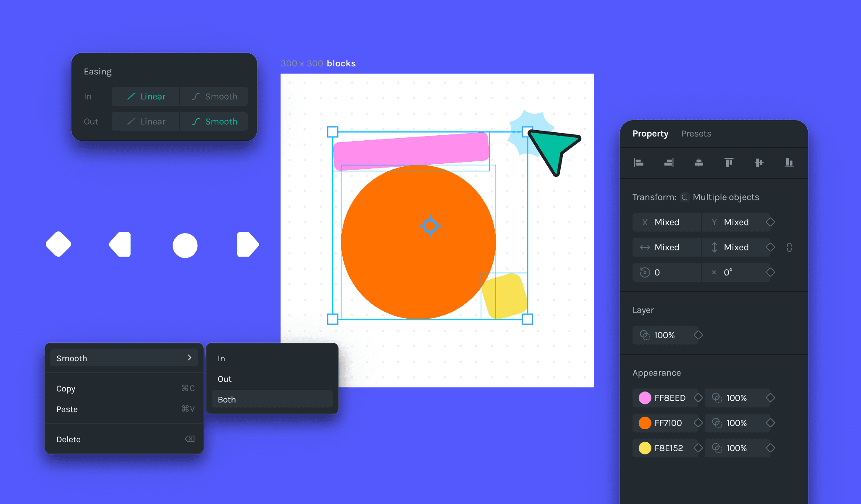Click the multiple objects transform icon
The height and width of the screenshot is (504, 861).
pos(684,197)
